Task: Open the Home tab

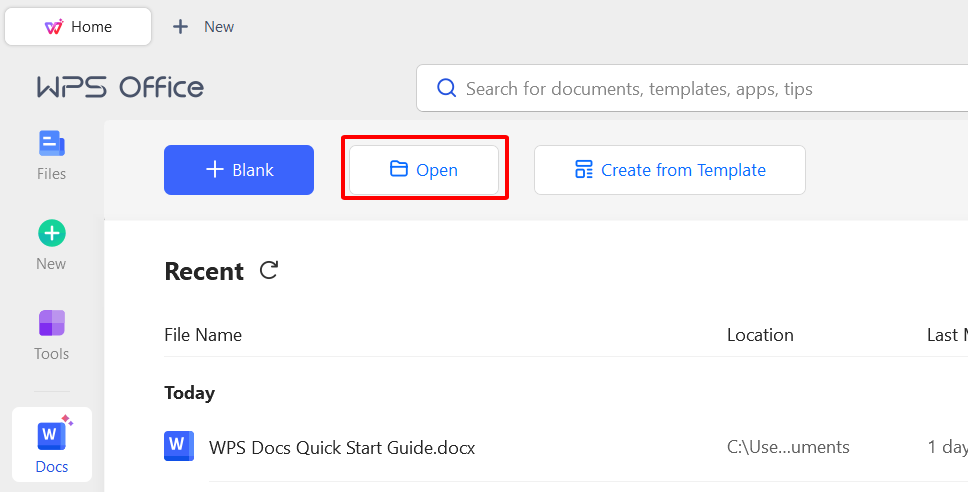Action: pyautogui.click(x=78, y=27)
